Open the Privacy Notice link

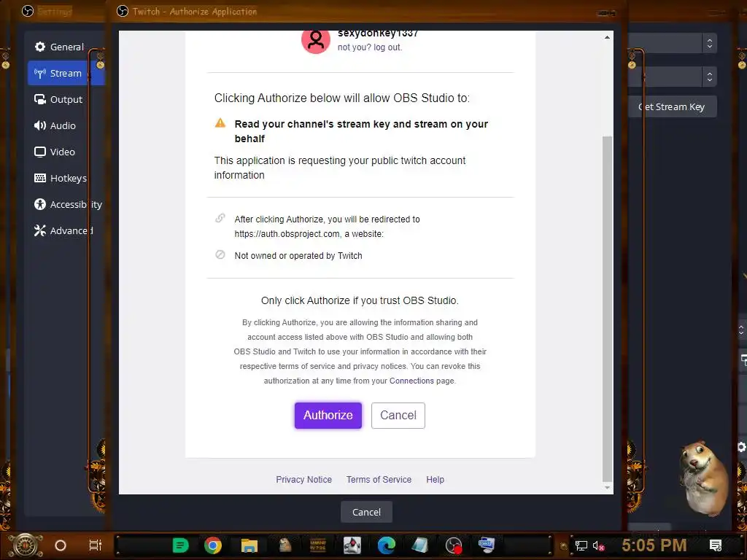[304, 480]
